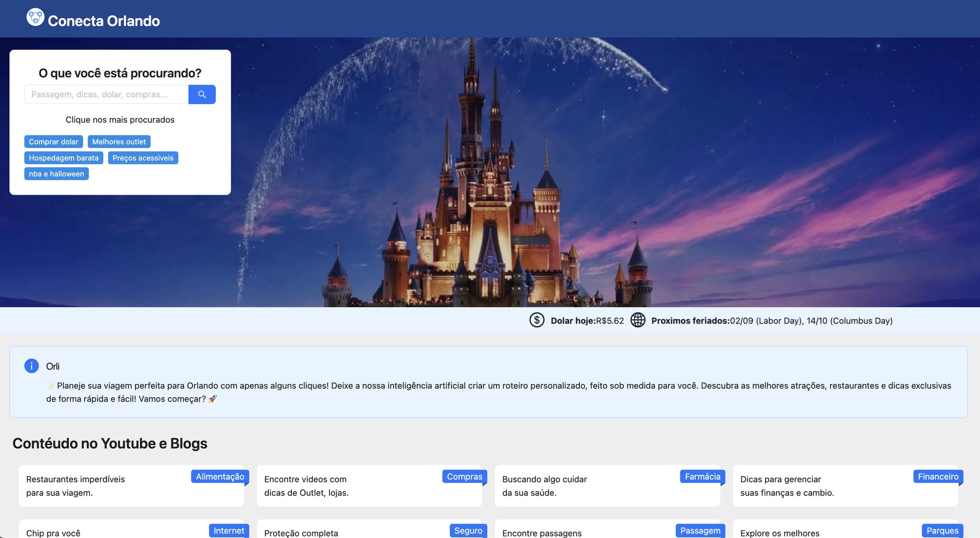980x538 pixels.
Task: Open the Financeiro finance tips card
Action: point(846,486)
